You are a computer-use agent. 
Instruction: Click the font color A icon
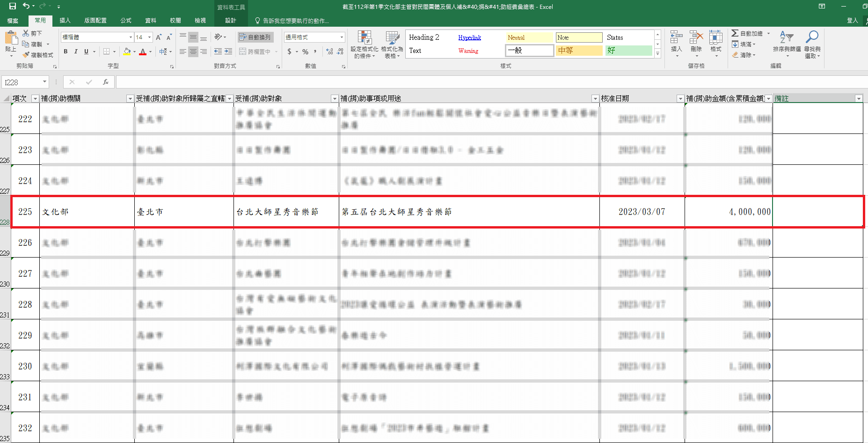coord(143,52)
